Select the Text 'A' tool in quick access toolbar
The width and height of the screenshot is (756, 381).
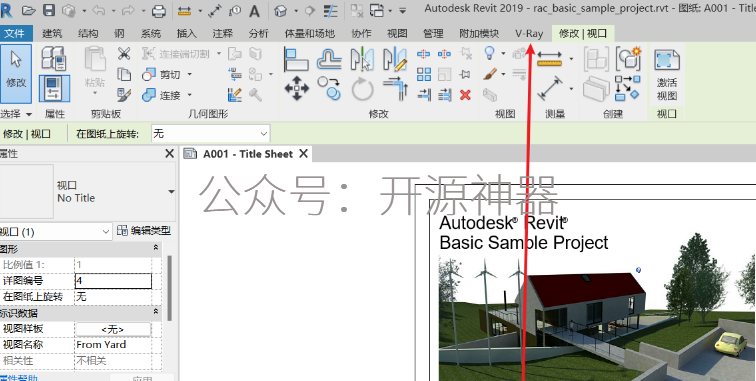[x=254, y=10]
